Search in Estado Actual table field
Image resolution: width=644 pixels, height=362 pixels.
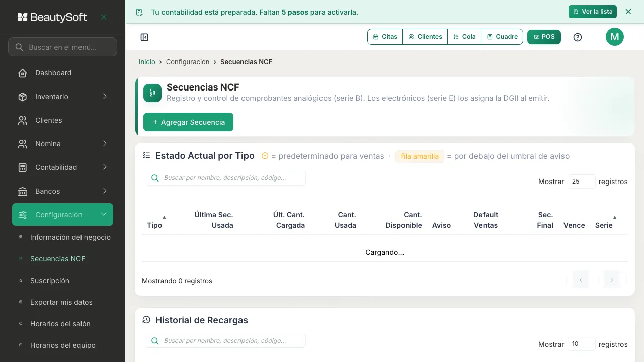click(x=225, y=178)
